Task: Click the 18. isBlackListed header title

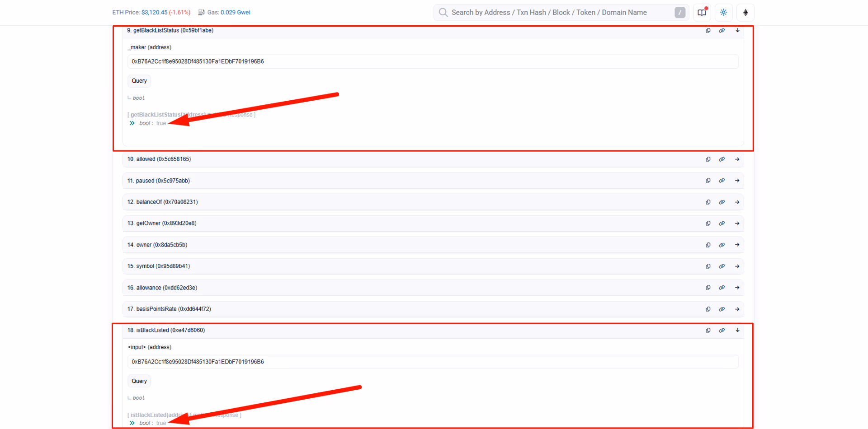Action: coord(166,331)
